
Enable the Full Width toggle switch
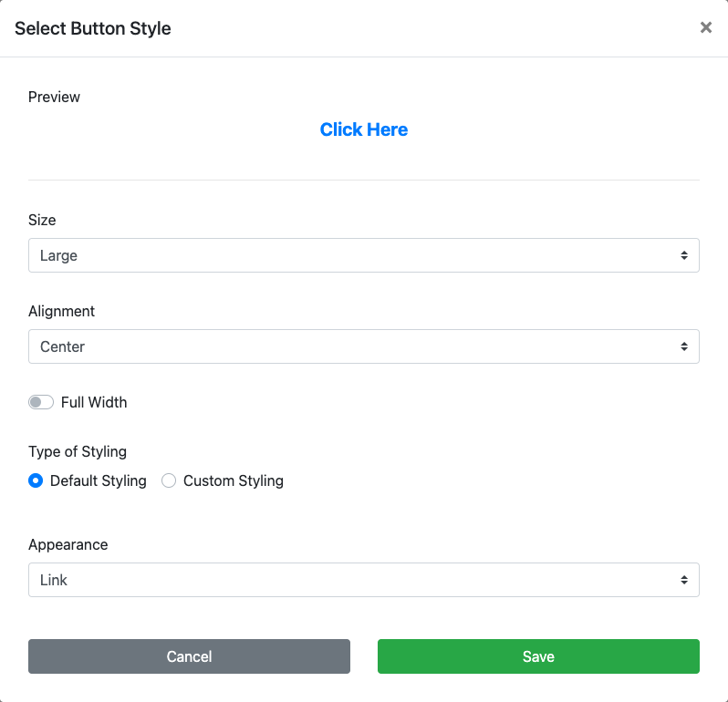pyautogui.click(x=41, y=402)
